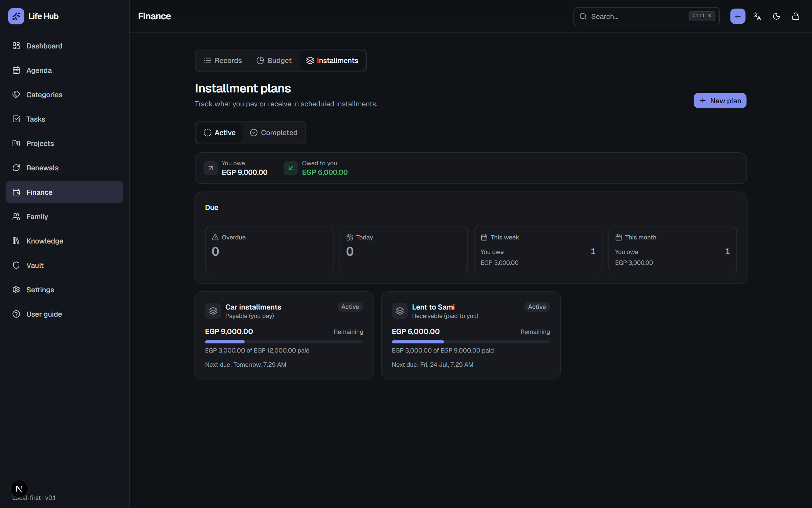Open Renewals from the sidebar
The height and width of the screenshot is (508, 812).
pos(65,168)
